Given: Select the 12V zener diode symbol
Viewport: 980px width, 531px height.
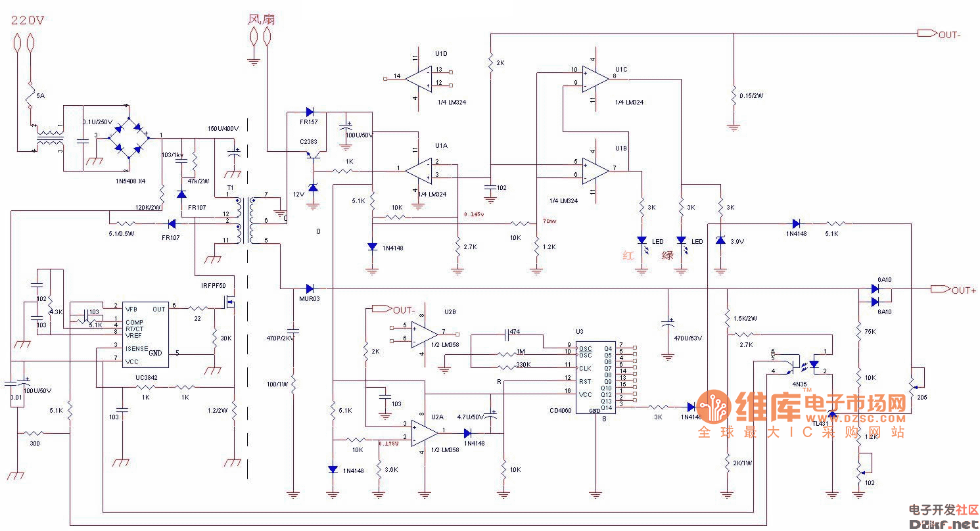Looking at the screenshot, I should [x=313, y=187].
